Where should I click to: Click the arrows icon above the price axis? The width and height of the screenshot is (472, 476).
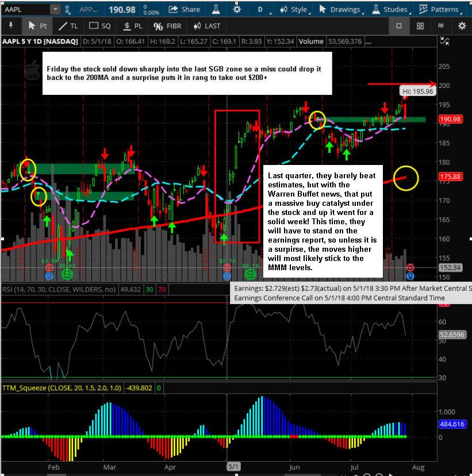444,41
